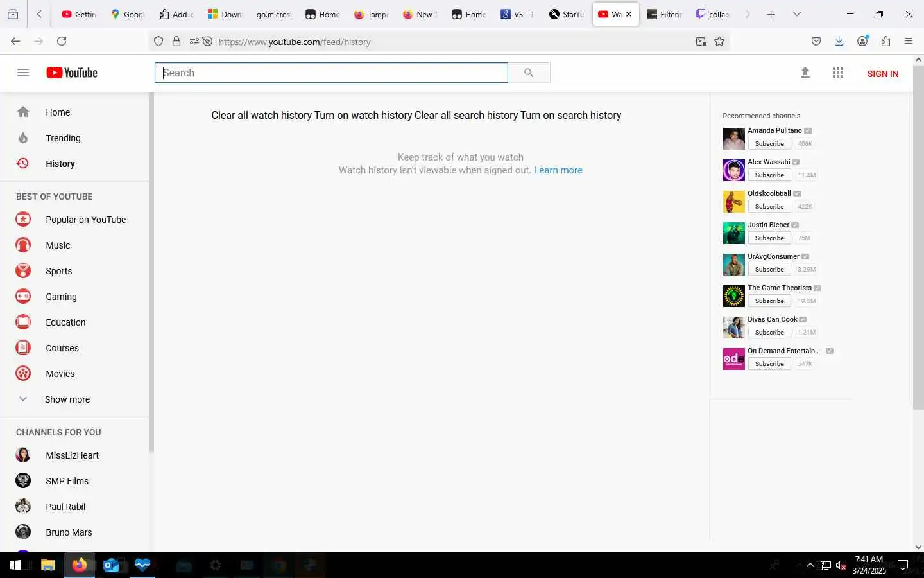The width and height of the screenshot is (924, 578).
Task: Open Windows notification center
Action: [903, 565]
